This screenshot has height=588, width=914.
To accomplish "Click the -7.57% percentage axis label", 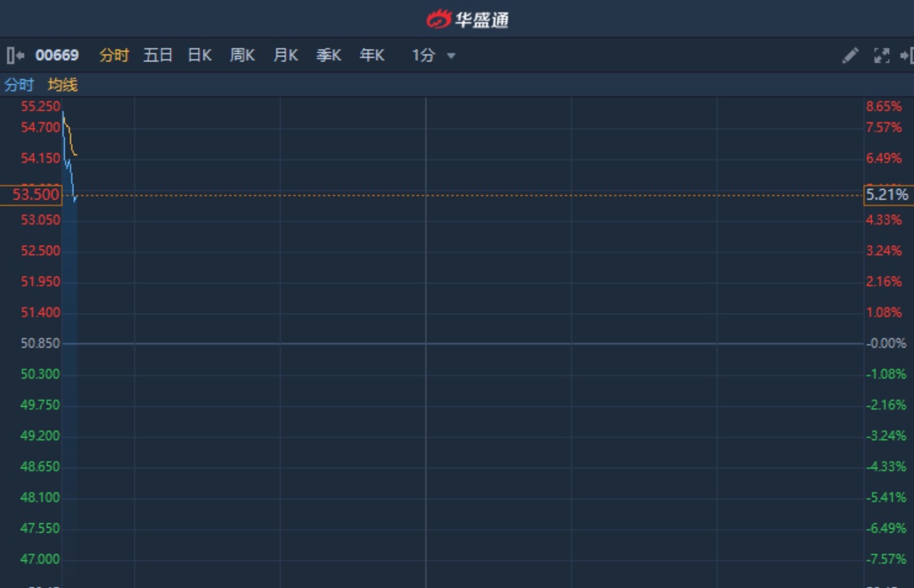I will click(886, 559).
